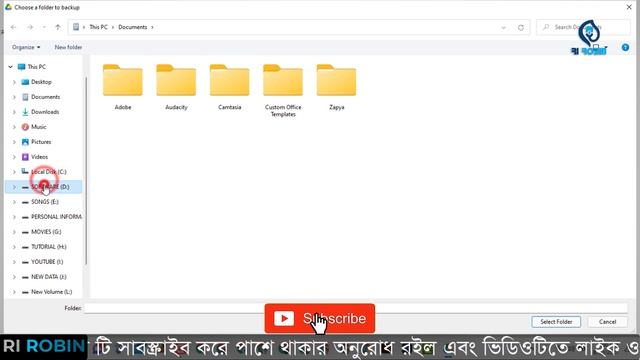Expand the Local Disk (C:) node
This screenshot has width=640, height=360.
point(14,172)
